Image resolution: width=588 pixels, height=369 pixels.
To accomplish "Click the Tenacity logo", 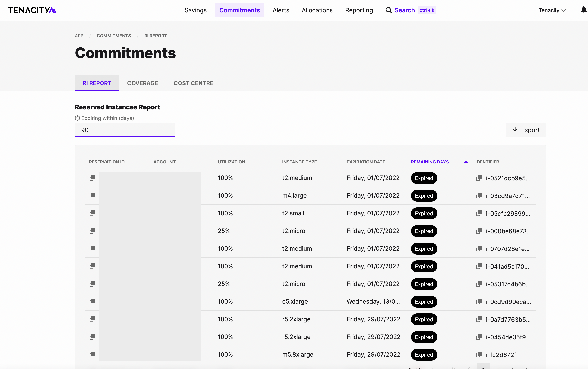I will pos(32,10).
